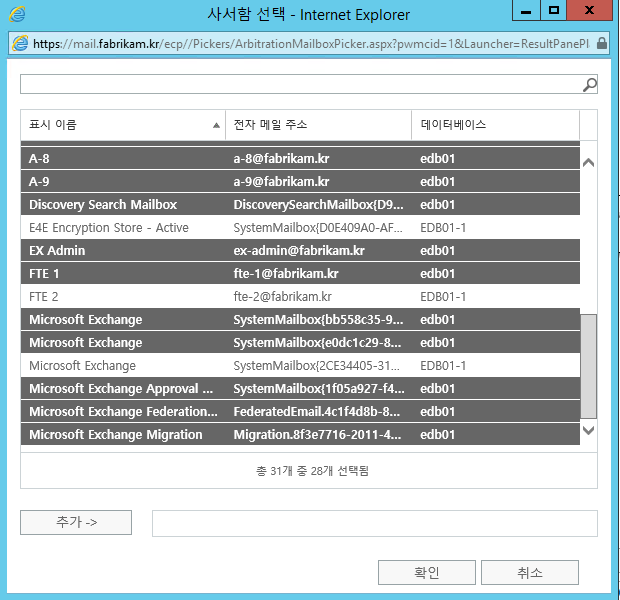Maximize the 사서함 선택 window
The width and height of the screenshot is (620, 600).
click(554, 10)
